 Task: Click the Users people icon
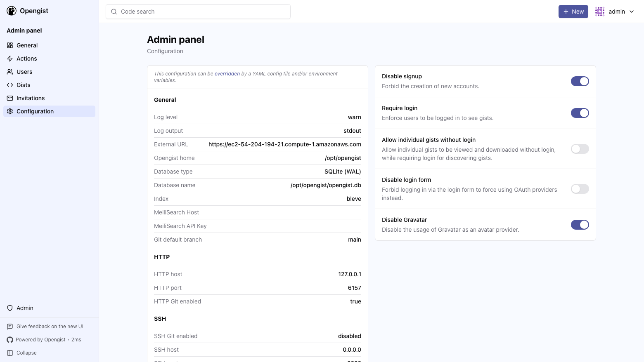tap(10, 72)
